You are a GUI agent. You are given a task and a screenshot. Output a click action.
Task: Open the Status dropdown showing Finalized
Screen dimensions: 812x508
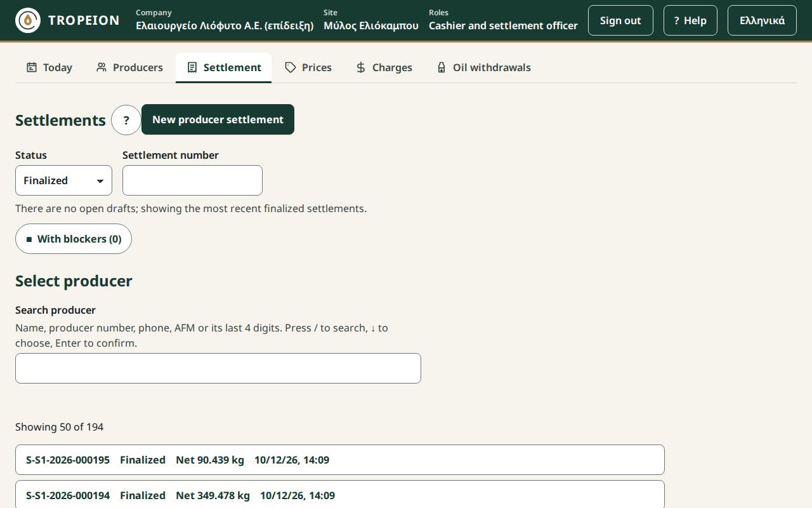[x=63, y=180]
